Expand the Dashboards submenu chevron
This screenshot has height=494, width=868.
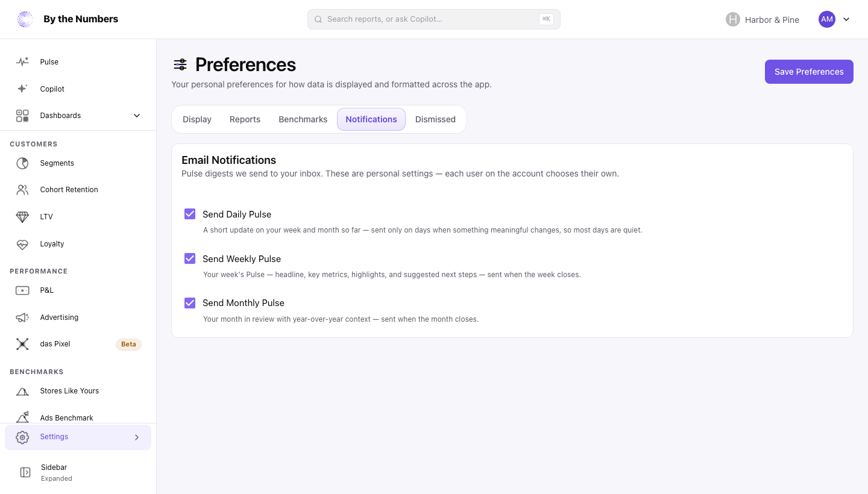click(137, 116)
